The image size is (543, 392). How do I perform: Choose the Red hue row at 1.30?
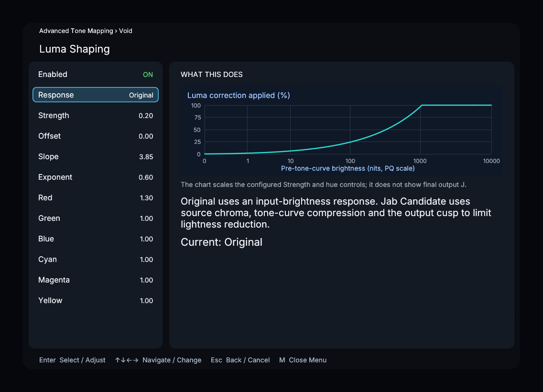(x=96, y=198)
